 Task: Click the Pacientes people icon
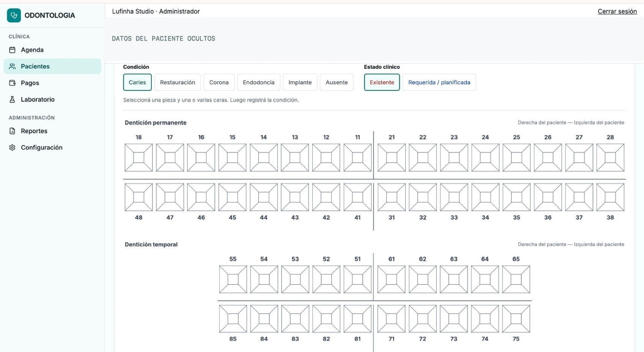click(12, 66)
